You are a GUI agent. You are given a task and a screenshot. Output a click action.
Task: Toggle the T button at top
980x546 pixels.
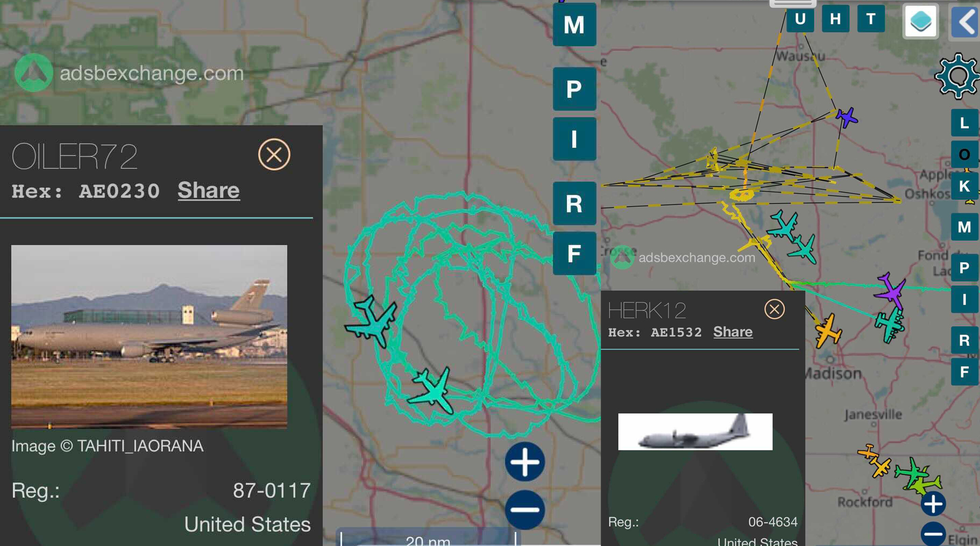tap(871, 19)
